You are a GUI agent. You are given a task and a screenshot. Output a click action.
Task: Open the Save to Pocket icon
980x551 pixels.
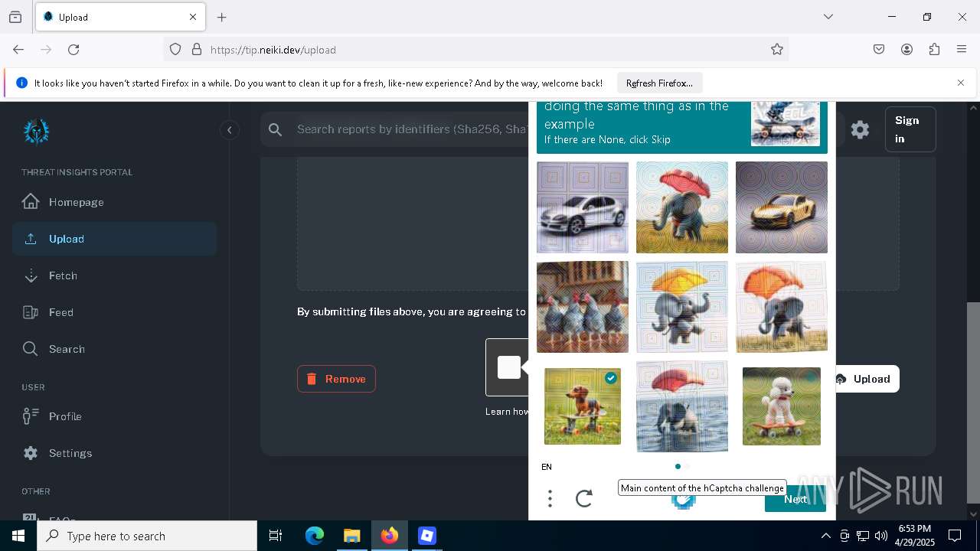point(879,49)
